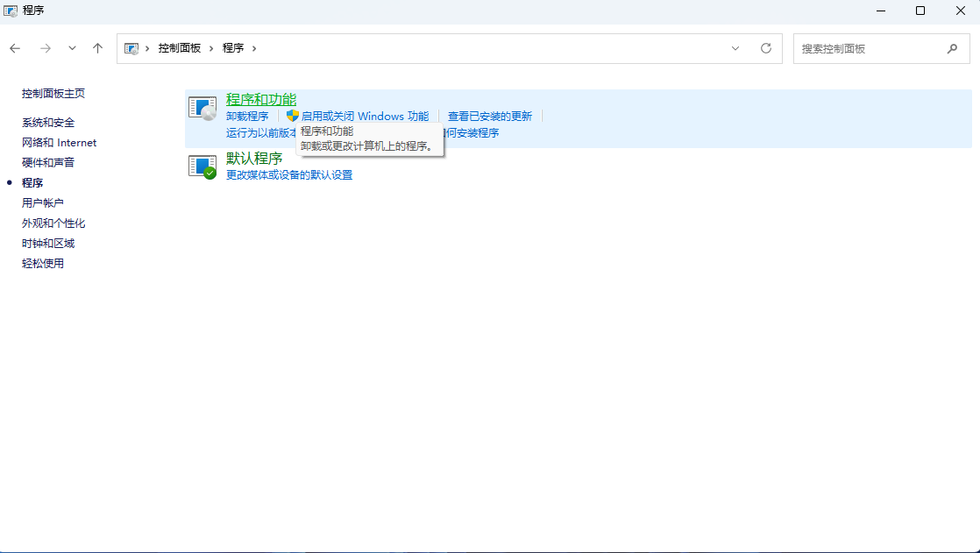Click the window title bar icon
This screenshot has height=553, width=980.
(10, 11)
